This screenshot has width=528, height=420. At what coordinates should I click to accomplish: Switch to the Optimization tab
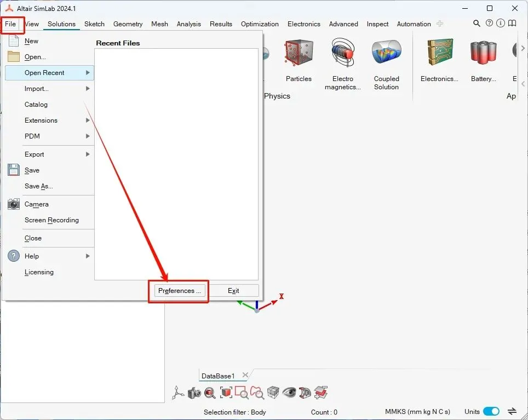260,24
